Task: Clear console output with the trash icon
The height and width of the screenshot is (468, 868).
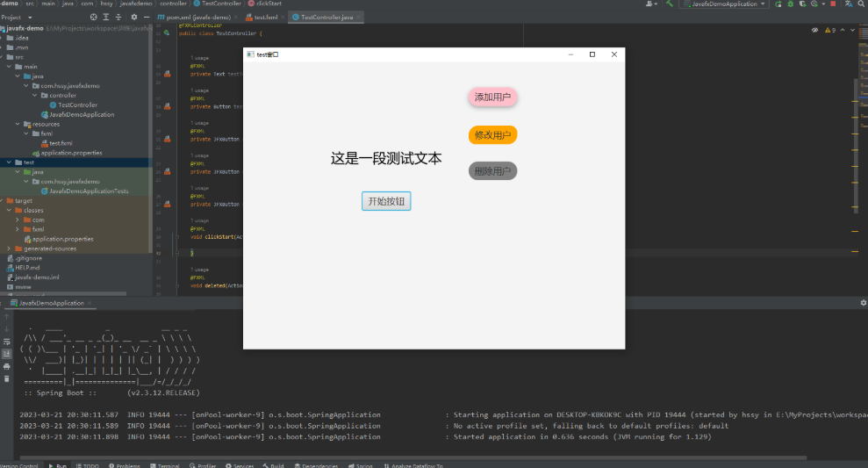Action: 7,378
